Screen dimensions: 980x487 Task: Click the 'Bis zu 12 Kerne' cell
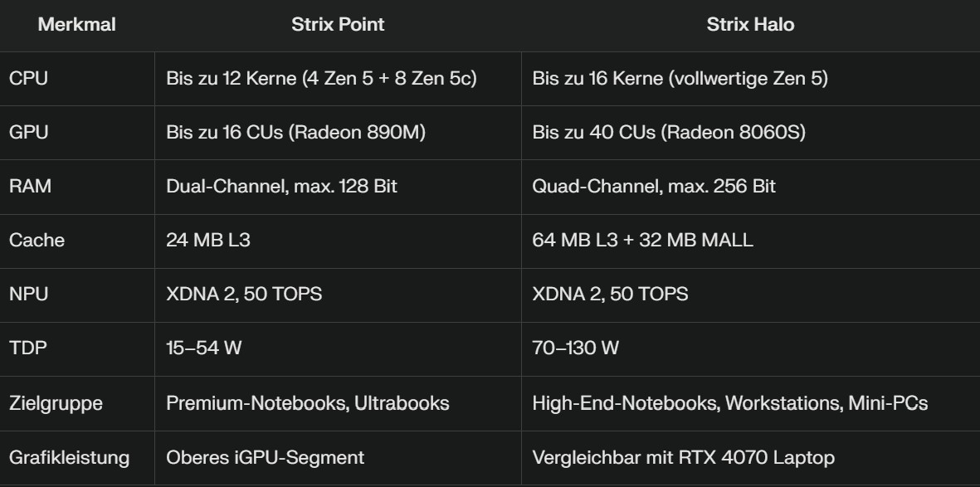point(321,79)
